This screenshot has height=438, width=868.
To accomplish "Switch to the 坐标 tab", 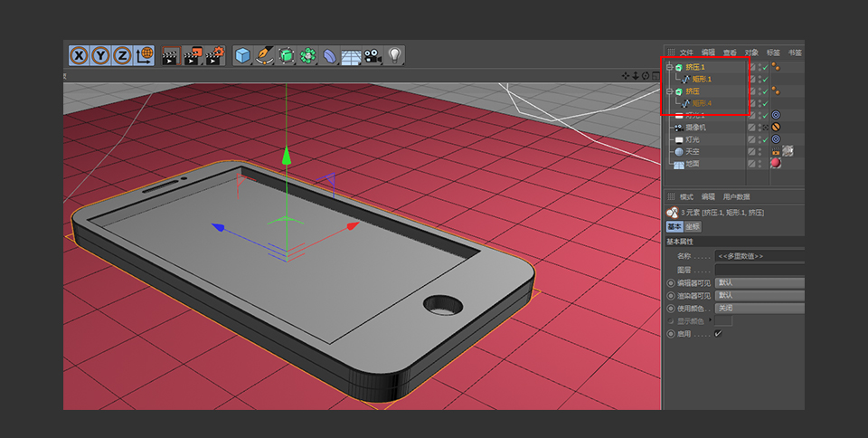I will [692, 226].
